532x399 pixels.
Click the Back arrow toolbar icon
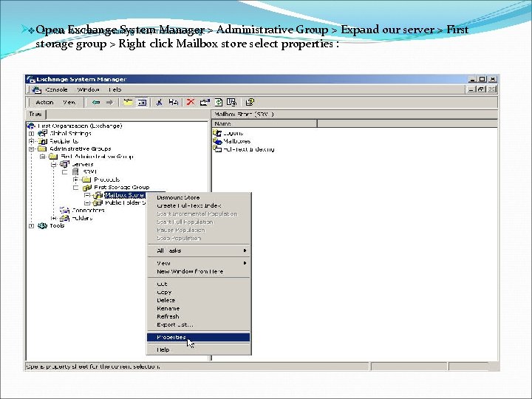point(96,102)
